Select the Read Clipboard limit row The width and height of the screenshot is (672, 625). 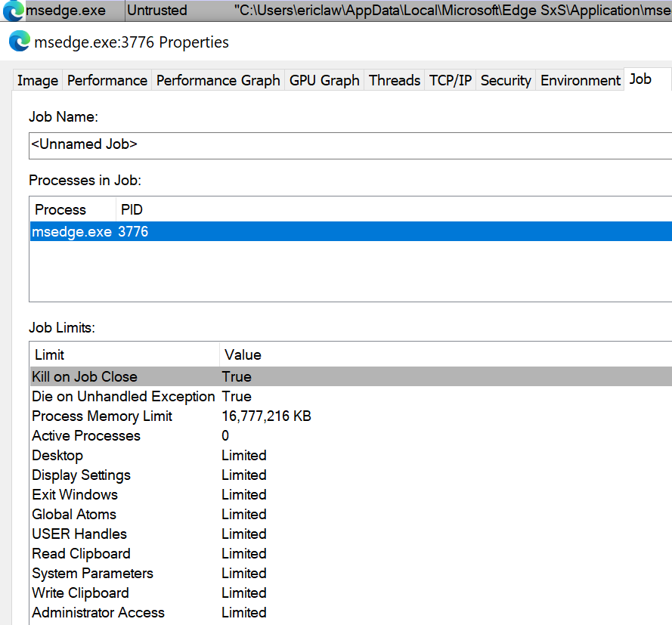point(81,554)
